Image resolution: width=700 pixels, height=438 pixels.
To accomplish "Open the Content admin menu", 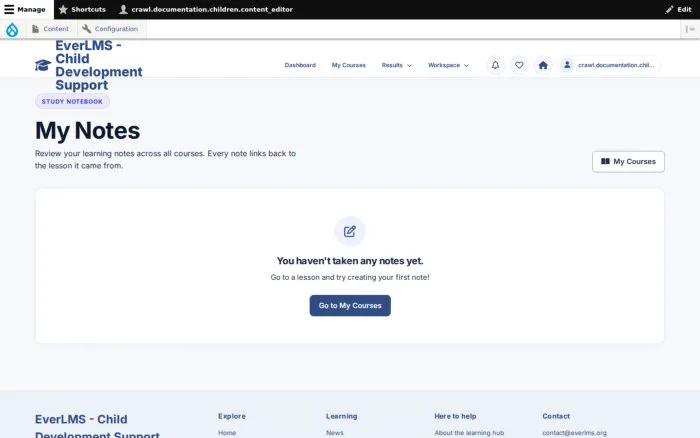I will 51,29.
